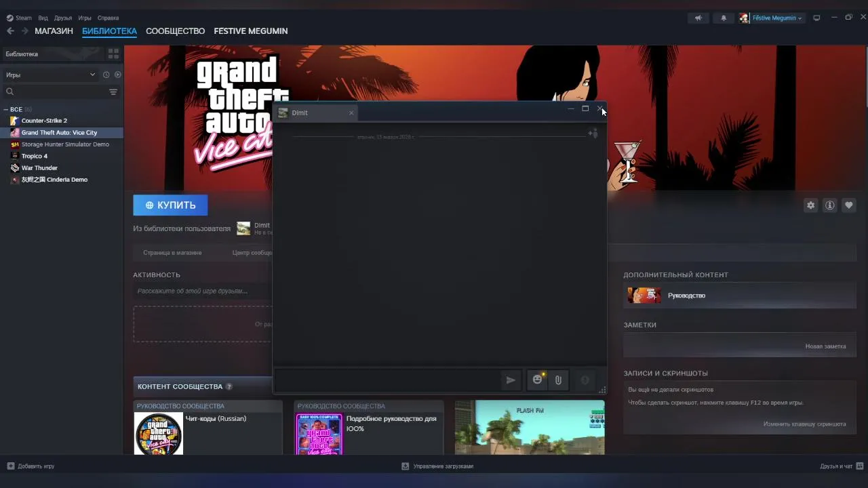
Task: Open the Steam menu
Action: (19, 18)
